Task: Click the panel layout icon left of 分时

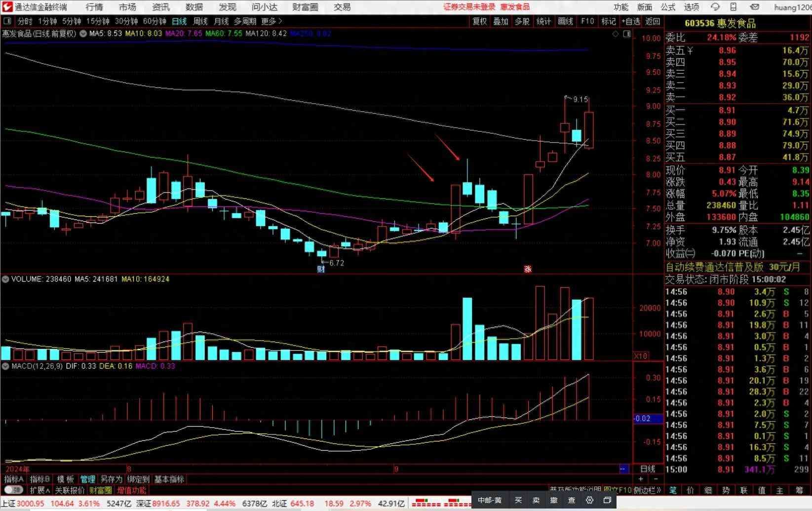Action: (x=8, y=21)
